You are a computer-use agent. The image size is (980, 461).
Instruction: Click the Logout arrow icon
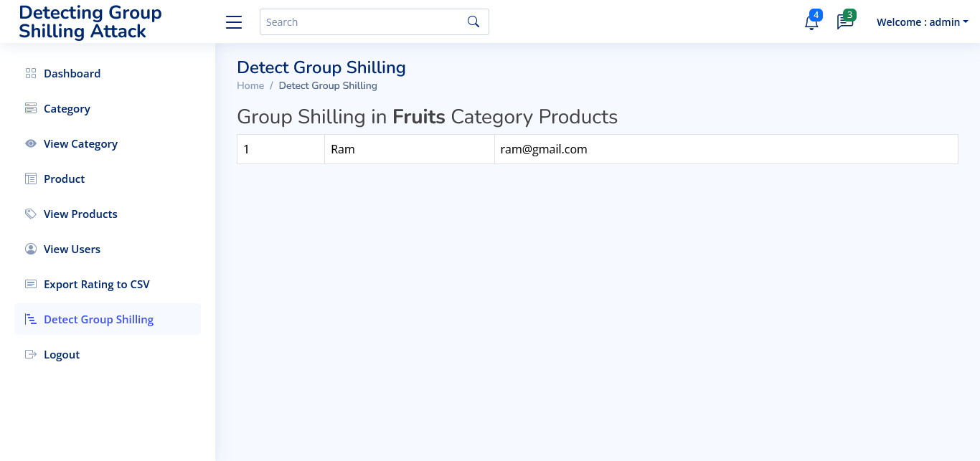[x=31, y=354]
